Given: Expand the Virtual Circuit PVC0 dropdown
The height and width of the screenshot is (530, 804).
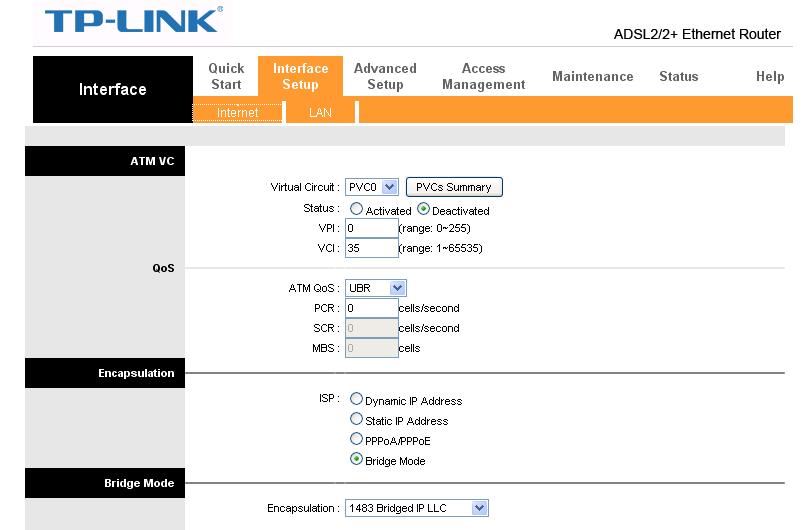Looking at the screenshot, I should tap(372, 187).
